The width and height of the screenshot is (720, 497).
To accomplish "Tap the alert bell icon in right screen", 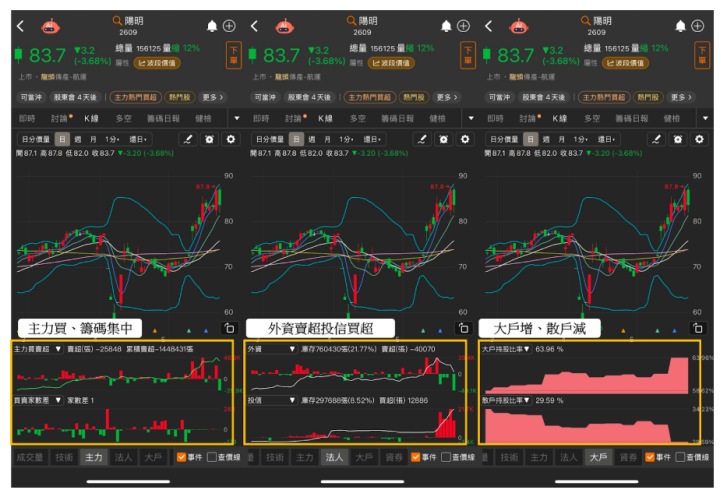I will point(680,26).
